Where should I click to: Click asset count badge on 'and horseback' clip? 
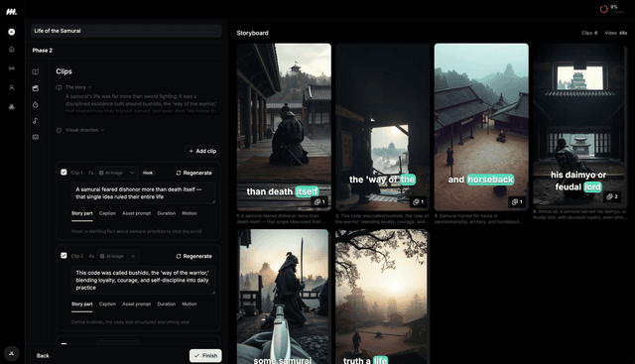[517, 201]
